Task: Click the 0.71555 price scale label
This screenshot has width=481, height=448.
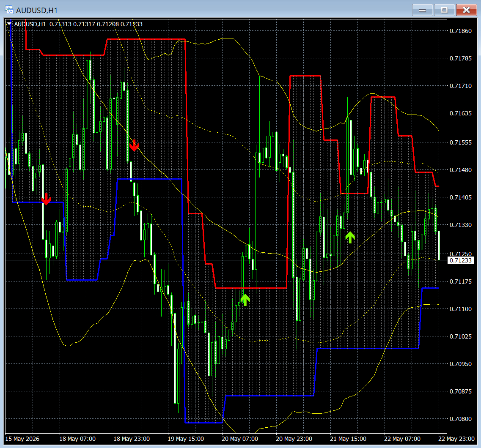Action: pyautogui.click(x=460, y=142)
